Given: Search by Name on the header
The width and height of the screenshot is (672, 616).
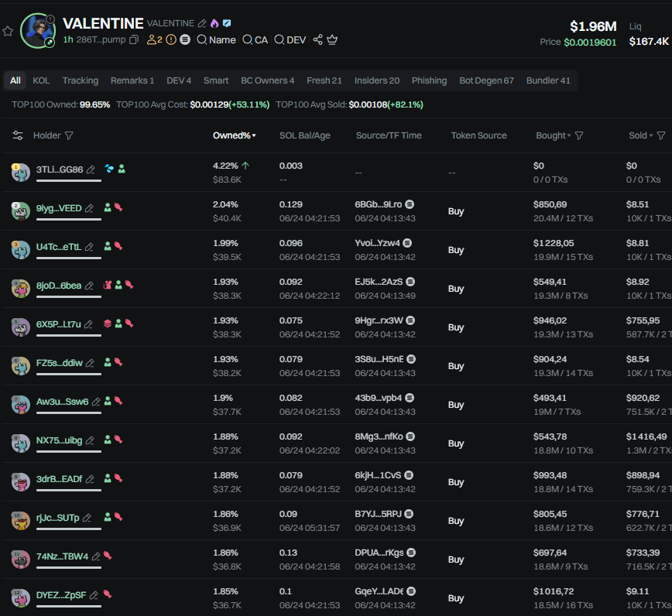Looking at the screenshot, I should pos(217,39).
